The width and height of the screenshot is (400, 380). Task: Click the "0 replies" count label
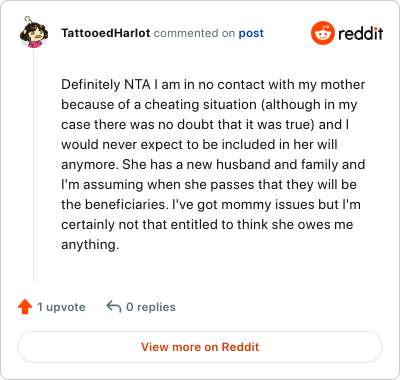[151, 307]
